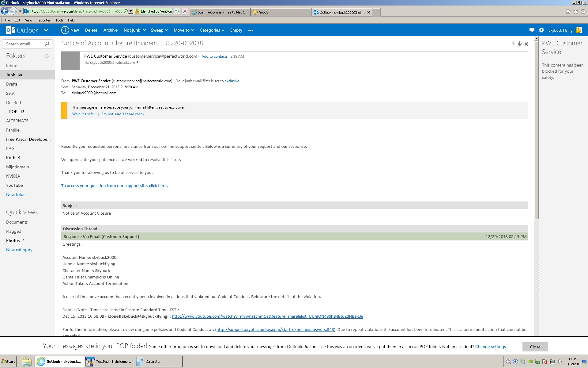Open the Outlook settings gear
This screenshot has width=588, height=368.
(541, 30)
